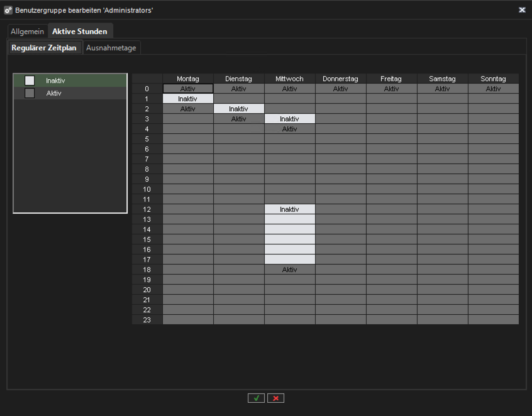
Task: Confirm changes with the green checkmark button
Action: (256, 398)
